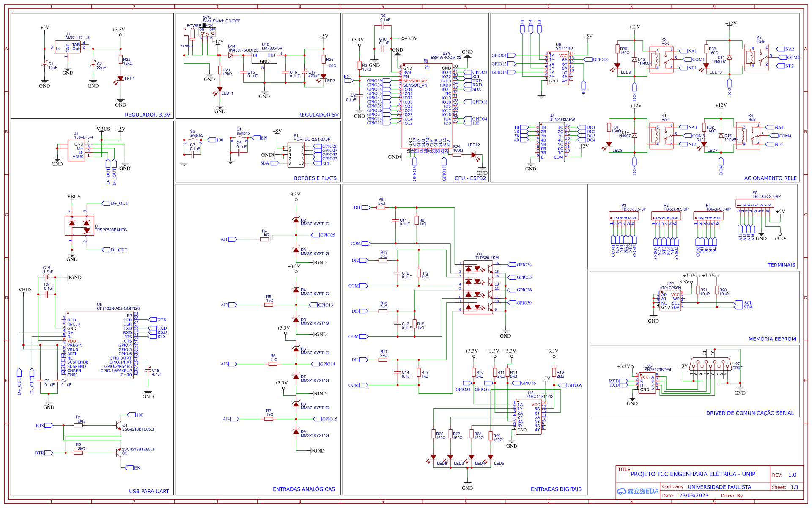812x508 pixels.
Task: Click the TPSP0503BAHTG D1 diode array
Action: click(x=79, y=226)
